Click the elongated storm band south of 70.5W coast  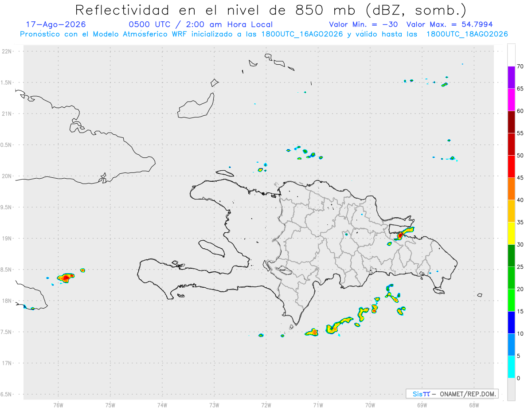[339, 325]
